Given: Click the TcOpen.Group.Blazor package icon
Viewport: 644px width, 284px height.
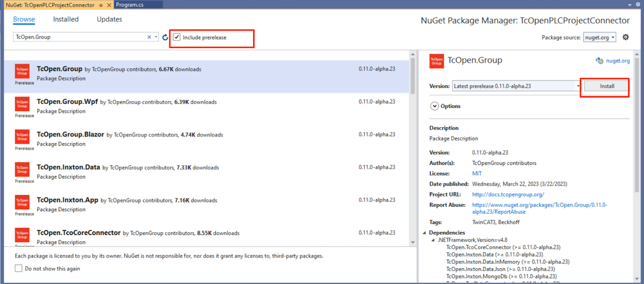Looking at the screenshot, I should pos(22,137).
